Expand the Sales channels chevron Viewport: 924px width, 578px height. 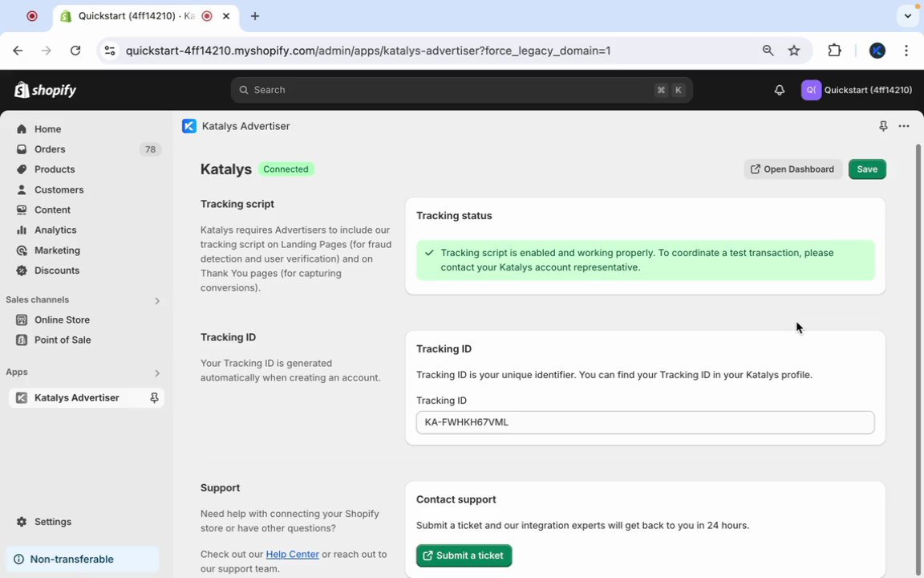[x=156, y=301]
